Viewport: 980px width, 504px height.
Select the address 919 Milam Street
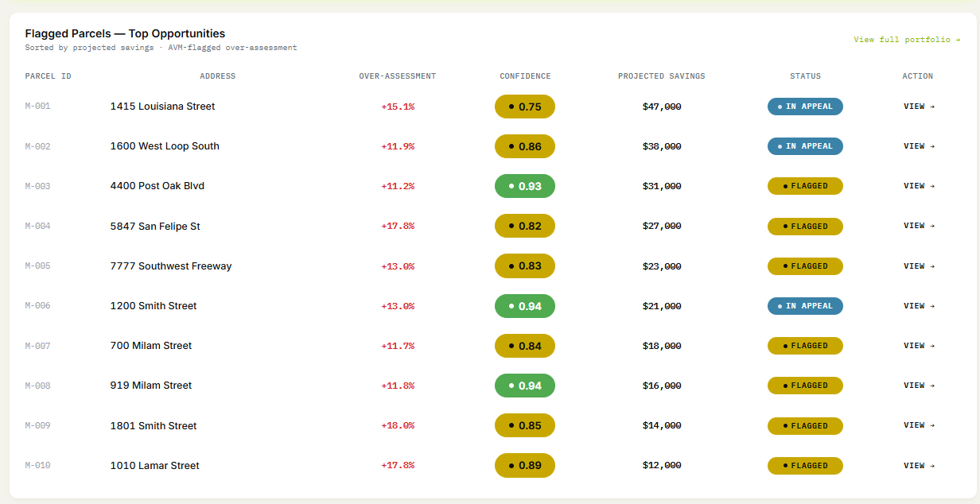[x=151, y=386]
